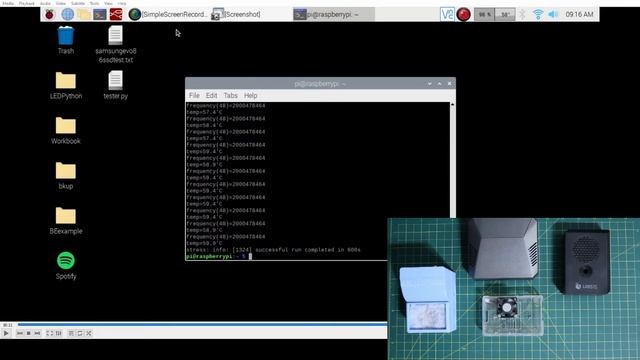Click the VLC elapsed time label
The width and height of the screenshot is (640, 360).
(8, 325)
